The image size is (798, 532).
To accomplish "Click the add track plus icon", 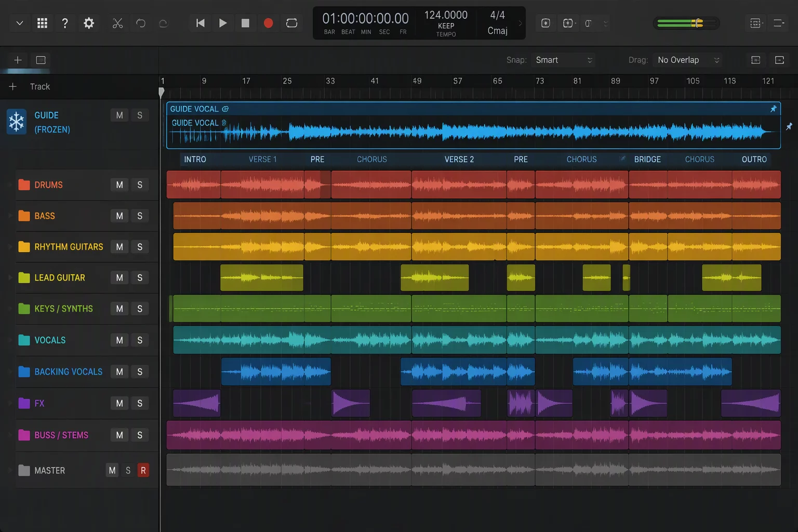I will coord(13,86).
